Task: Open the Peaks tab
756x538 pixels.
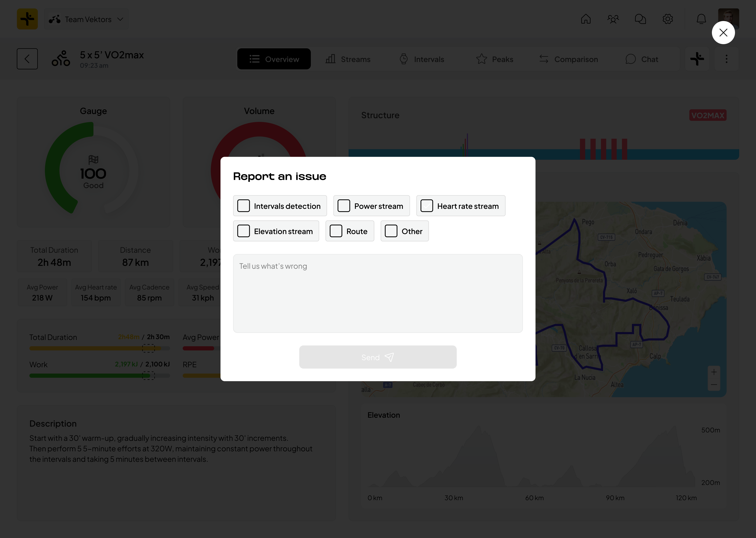Action: [495, 59]
